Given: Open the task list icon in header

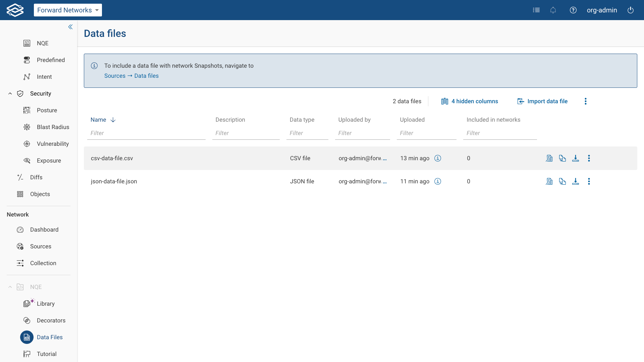Looking at the screenshot, I should pos(536,10).
